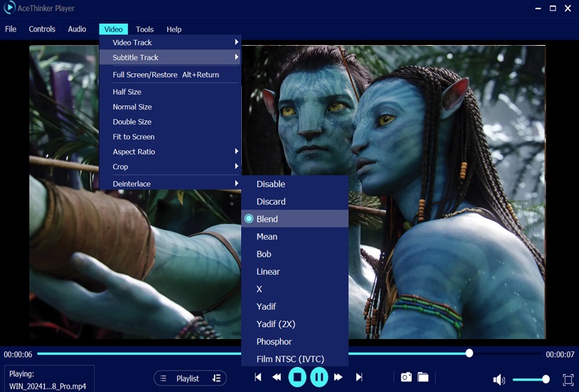Minimize the AceThinker Player window
The width and height of the screenshot is (579, 392).
[538, 8]
